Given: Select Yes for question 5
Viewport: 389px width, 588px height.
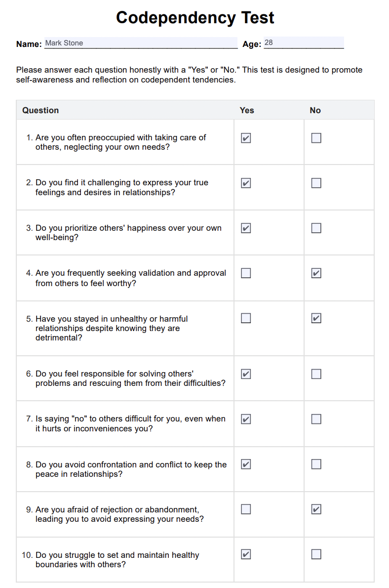Looking at the screenshot, I should [x=246, y=319].
